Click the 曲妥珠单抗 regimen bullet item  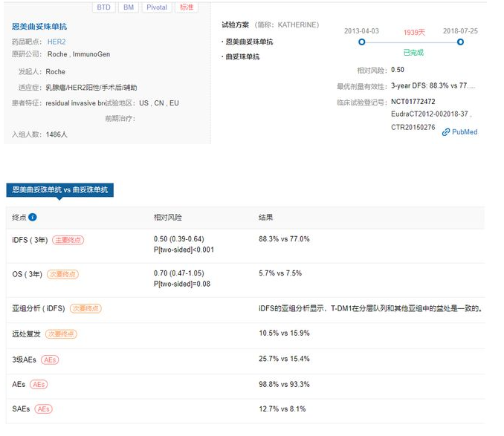point(242,57)
